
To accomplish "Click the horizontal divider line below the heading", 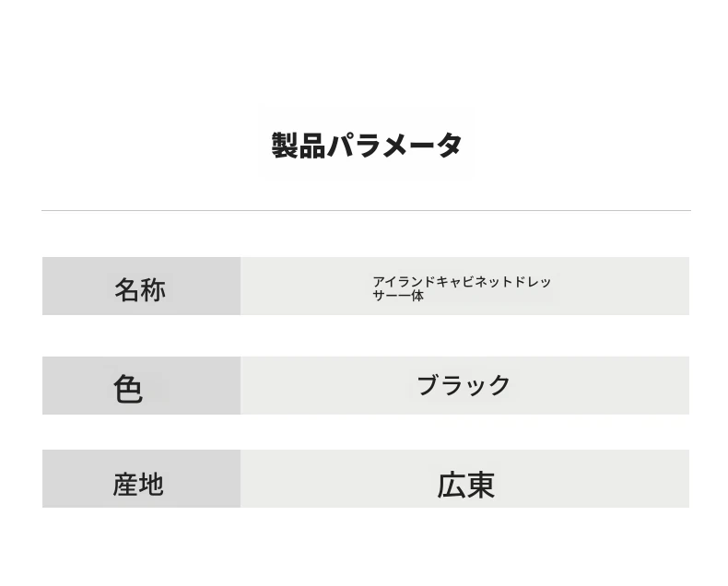I will click(367, 210).
